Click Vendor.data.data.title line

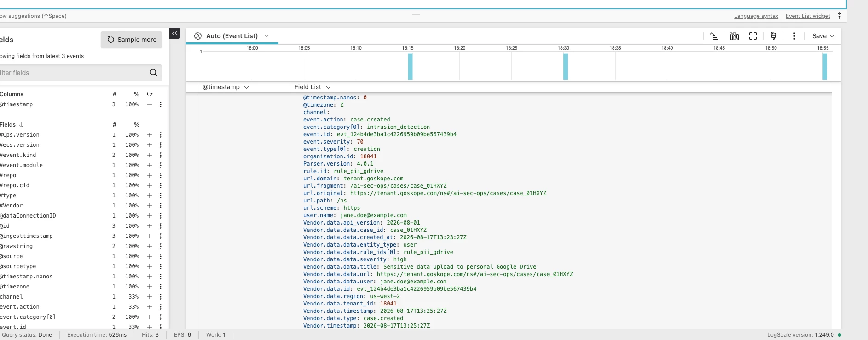[x=420, y=267]
